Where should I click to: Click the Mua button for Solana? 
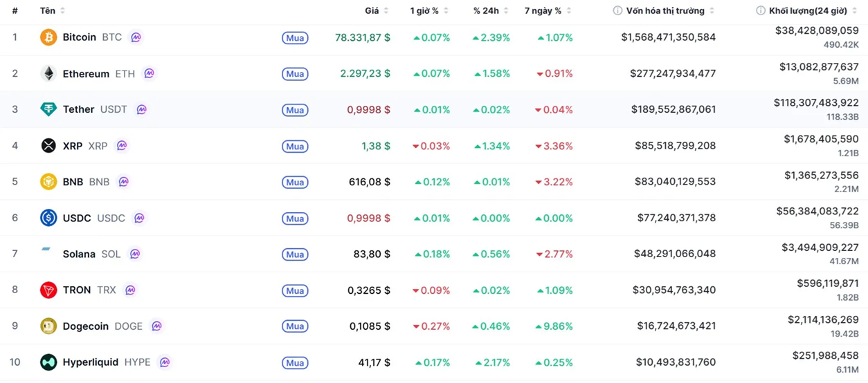pyautogui.click(x=295, y=254)
